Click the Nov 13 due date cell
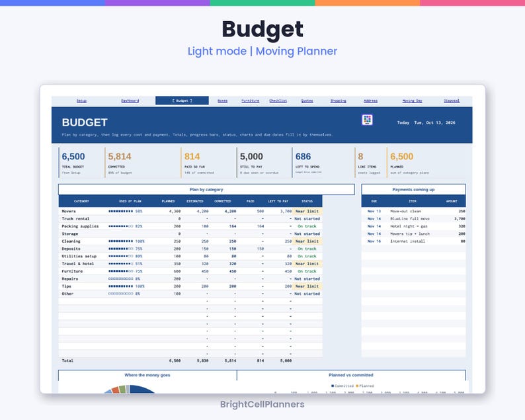525x420 pixels. pos(374,212)
